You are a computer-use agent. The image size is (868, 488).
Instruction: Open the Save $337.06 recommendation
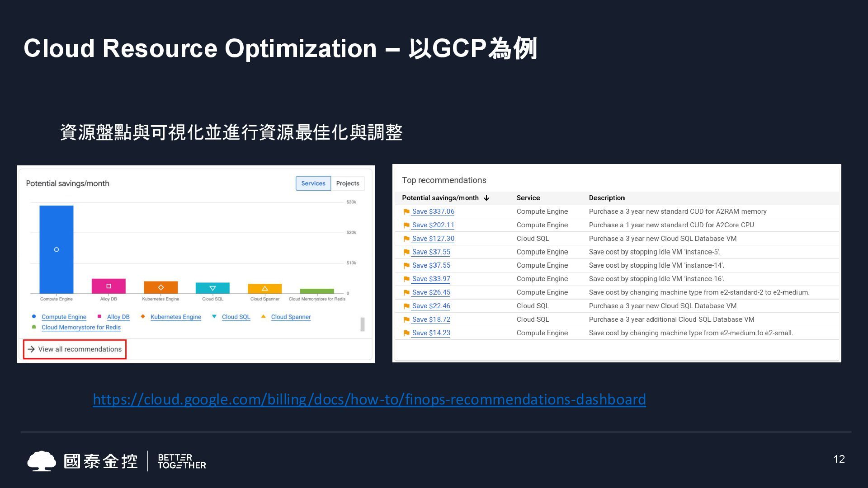coord(433,211)
